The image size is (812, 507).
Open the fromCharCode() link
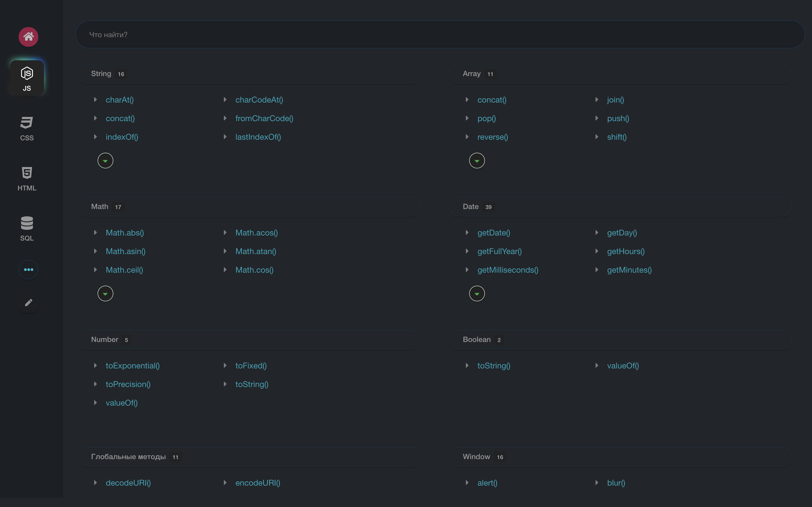pyautogui.click(x=264, y=118)
